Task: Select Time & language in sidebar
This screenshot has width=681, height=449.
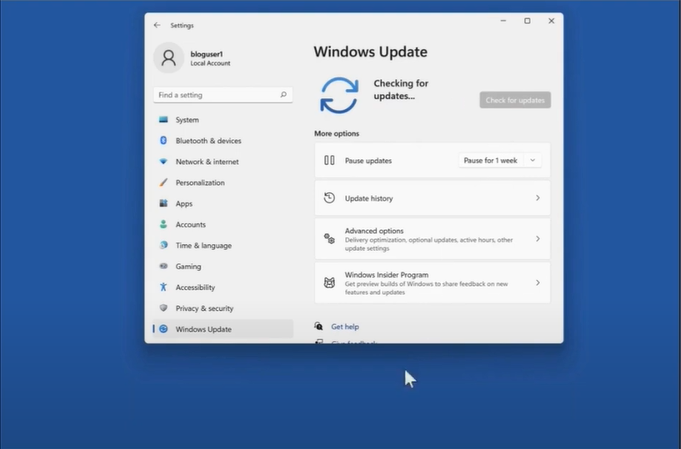Action: [203, 246]
